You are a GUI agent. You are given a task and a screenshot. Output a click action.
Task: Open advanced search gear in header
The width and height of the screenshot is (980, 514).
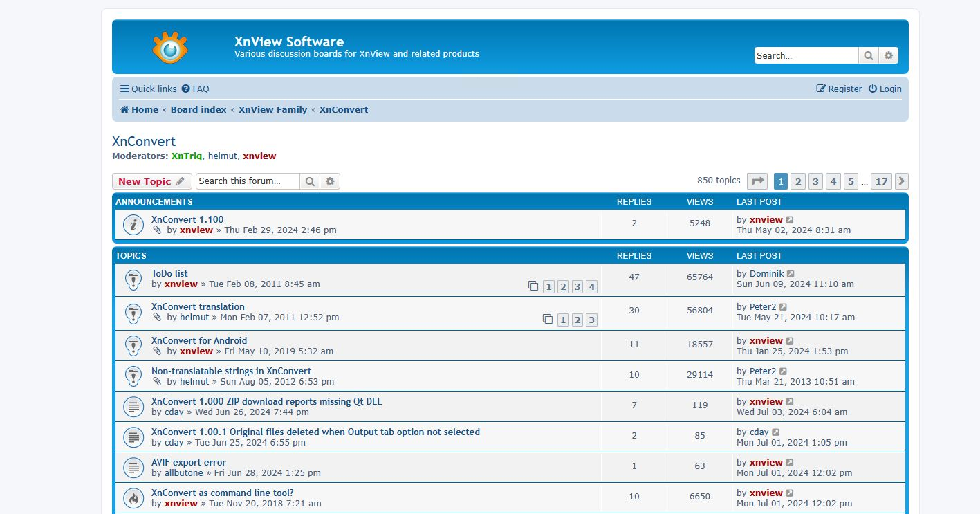[889, 56]
